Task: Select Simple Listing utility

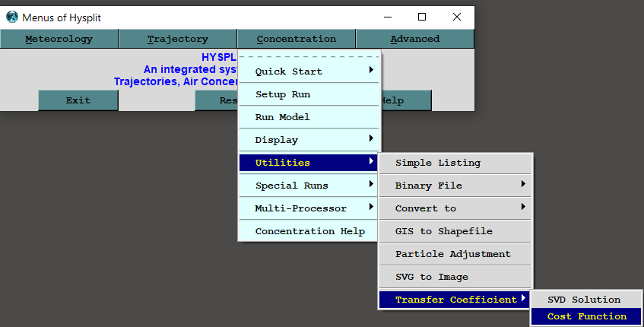Action: (x=455, y=163)
